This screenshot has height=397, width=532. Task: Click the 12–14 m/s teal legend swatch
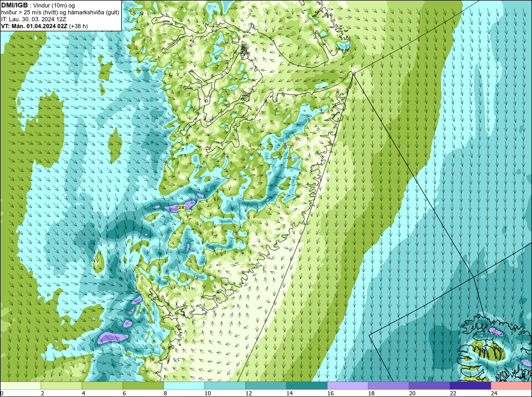266,385
